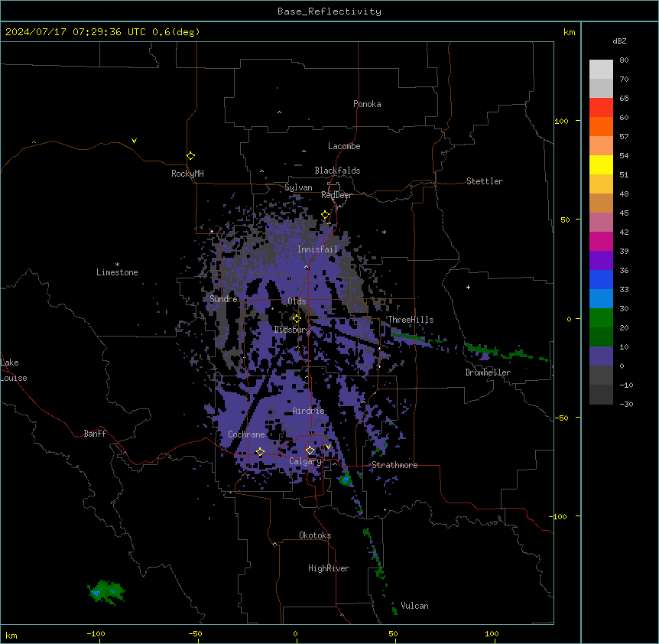The image size is (659, 644).
Task: Click the yellow diamond marker south of RedDeer
Action: click(x=325, y=215)
